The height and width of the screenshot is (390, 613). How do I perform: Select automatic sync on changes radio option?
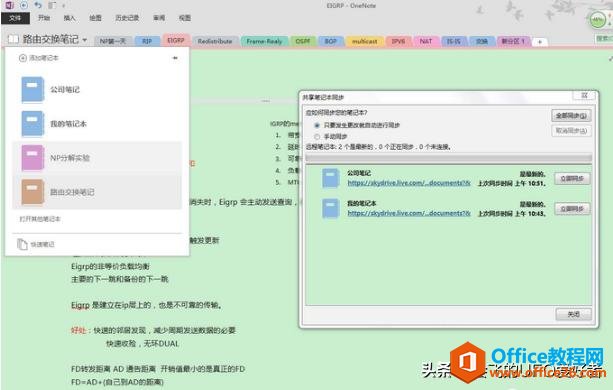[x=317, y=125]
